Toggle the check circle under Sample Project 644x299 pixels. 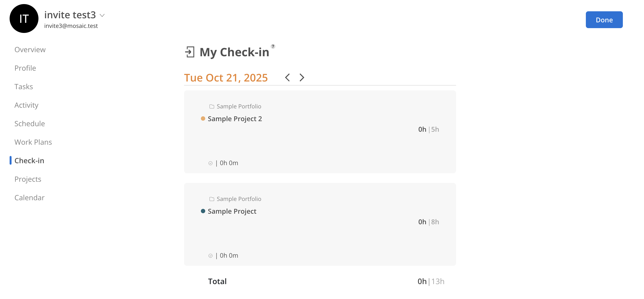pos(211,256)
